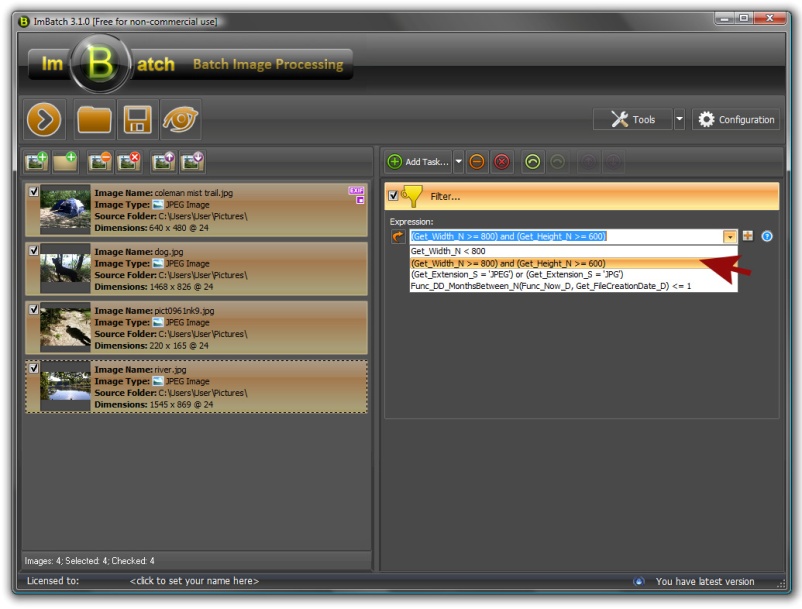Image resolution: width=802 pixels, height=609 pixels.
Task: Expand the Add Task dropdown arrow
Action: click(459, 161)
